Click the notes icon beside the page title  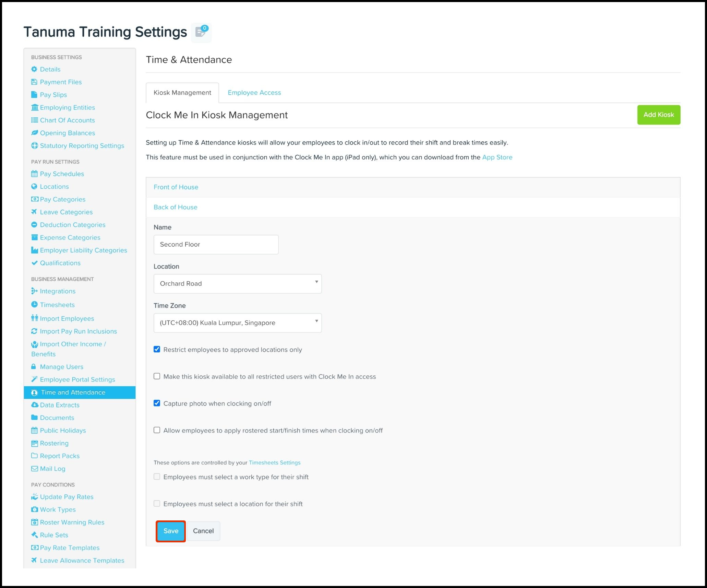pyautogui.click(x=201, y=32)
